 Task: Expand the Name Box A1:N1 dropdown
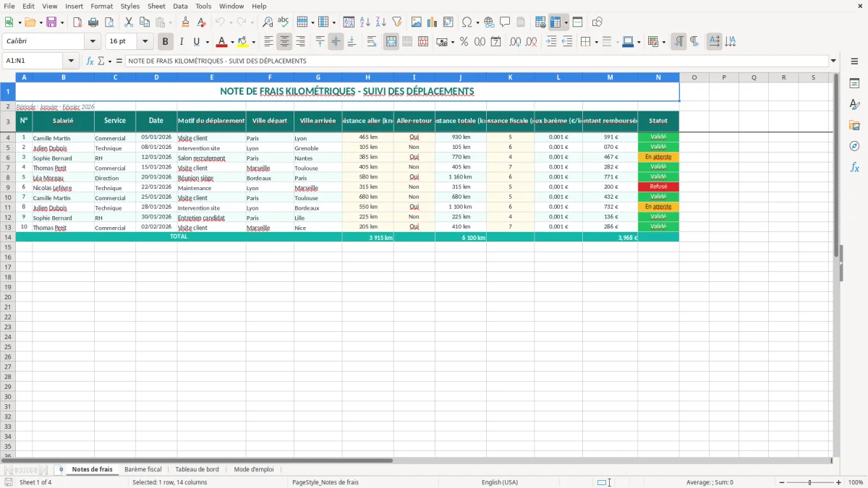[71, 61]
